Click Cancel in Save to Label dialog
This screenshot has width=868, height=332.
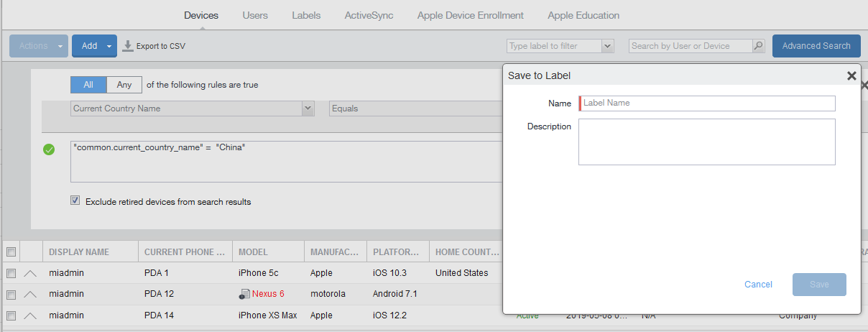(x=758, y=285)
